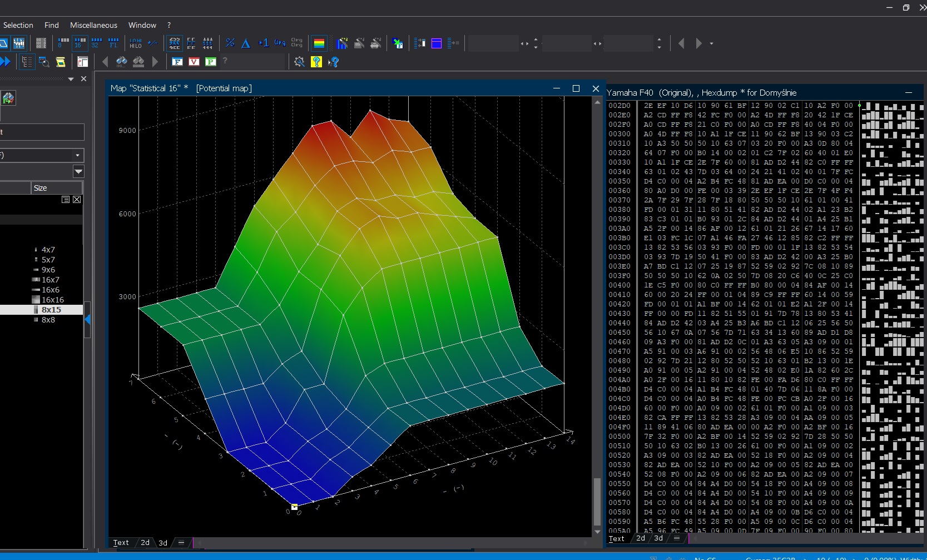Viewport: 927px width, 560px height.
Task: Click the blue F flag icon
Action: [x=177, y=62]
